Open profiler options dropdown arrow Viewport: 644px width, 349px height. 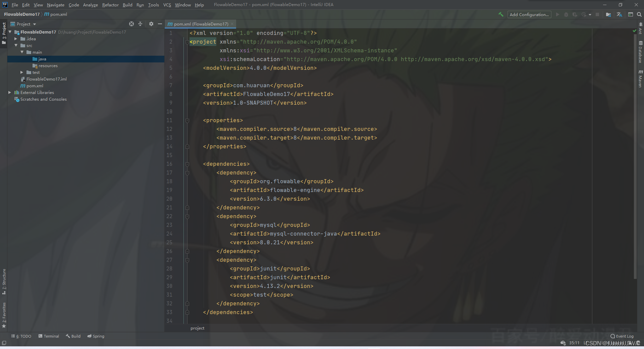coord(590,15)
